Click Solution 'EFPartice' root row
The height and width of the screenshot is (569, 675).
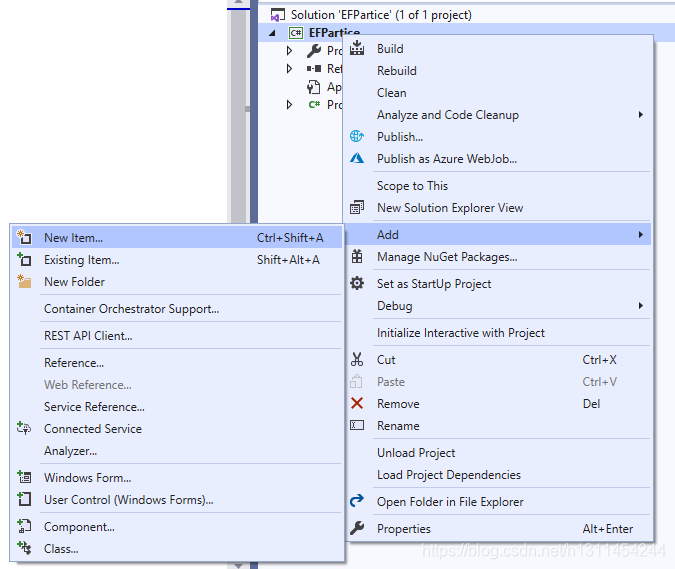pos(466,15)
